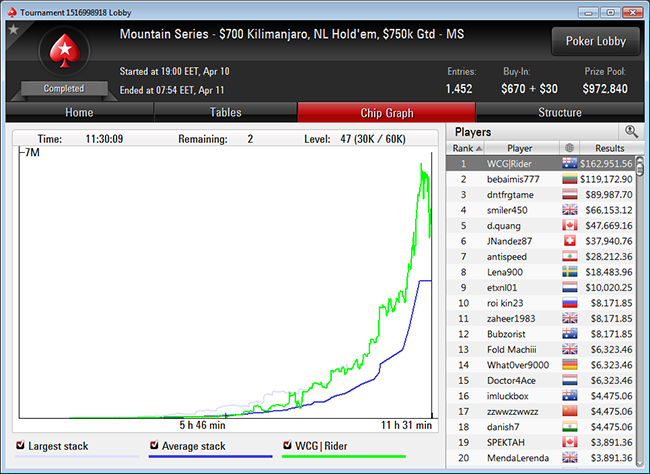Click the players list scrollbar thumb
The width and height of the screenshot is (650, 474).
coord(640,166)
